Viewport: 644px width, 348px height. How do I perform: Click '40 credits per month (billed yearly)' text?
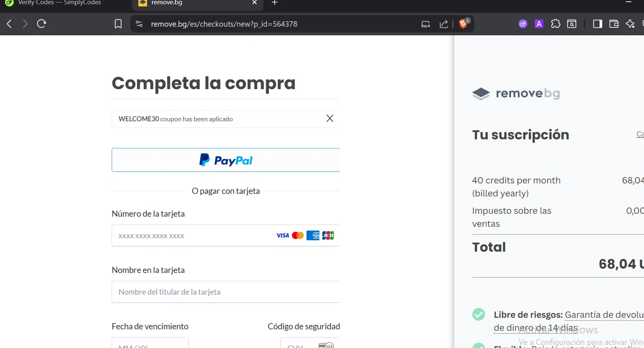[516, 187]
